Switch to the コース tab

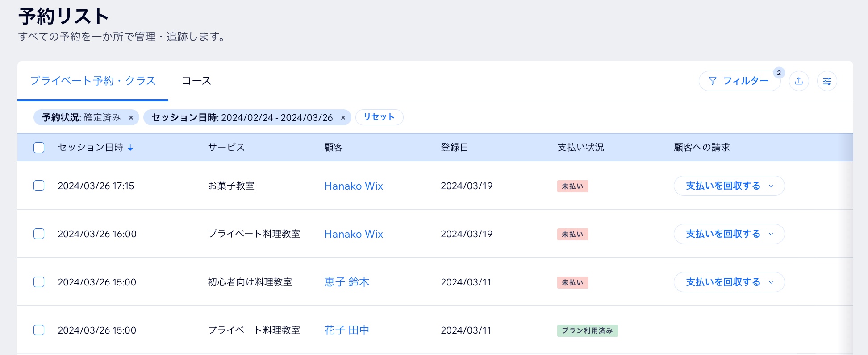pyautogui.click(x=196, y=81)
